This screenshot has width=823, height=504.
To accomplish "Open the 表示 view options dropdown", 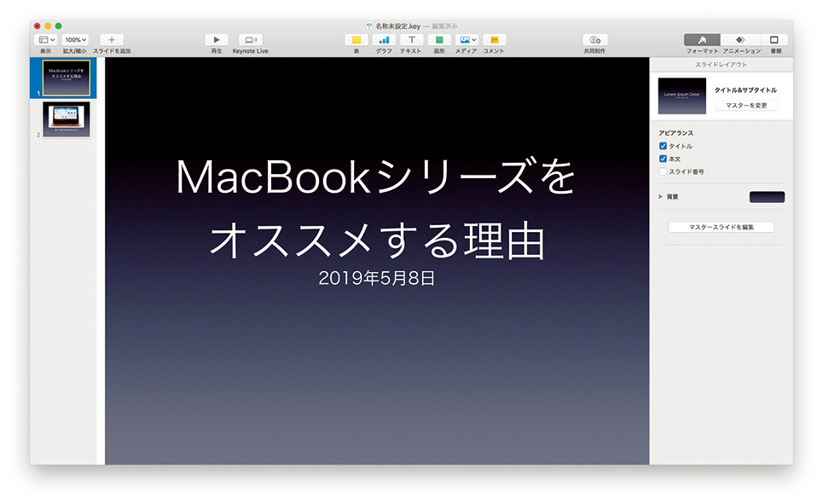I will click(46, 40).
